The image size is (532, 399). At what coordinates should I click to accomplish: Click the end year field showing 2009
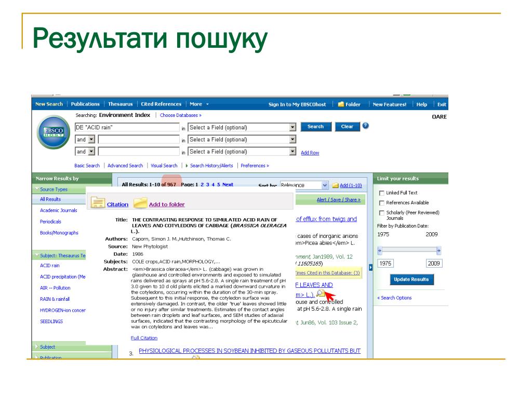point(434,263)
